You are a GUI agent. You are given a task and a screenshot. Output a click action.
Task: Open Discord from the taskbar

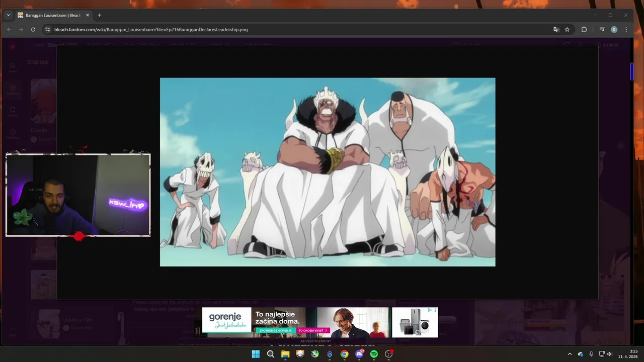[359, 354]
